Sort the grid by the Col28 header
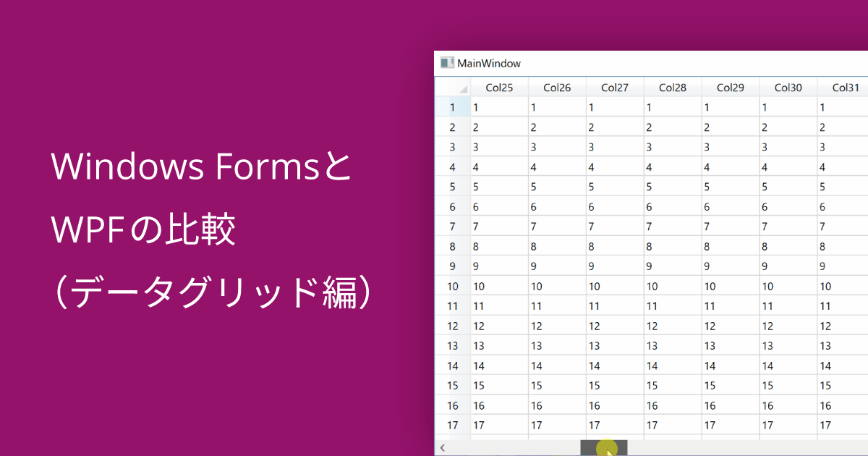 [x=673, y=87]
